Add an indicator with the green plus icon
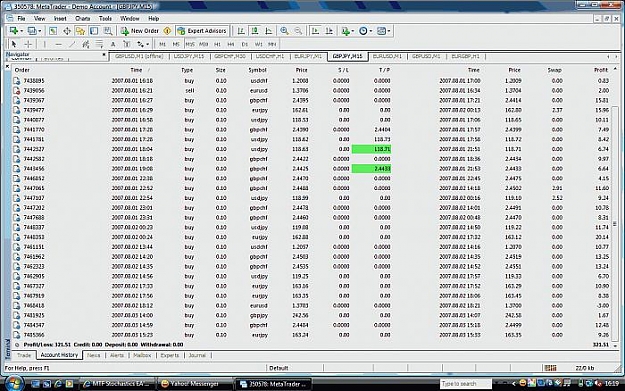Screen dimensions: 625x391 tap(345, 31)
